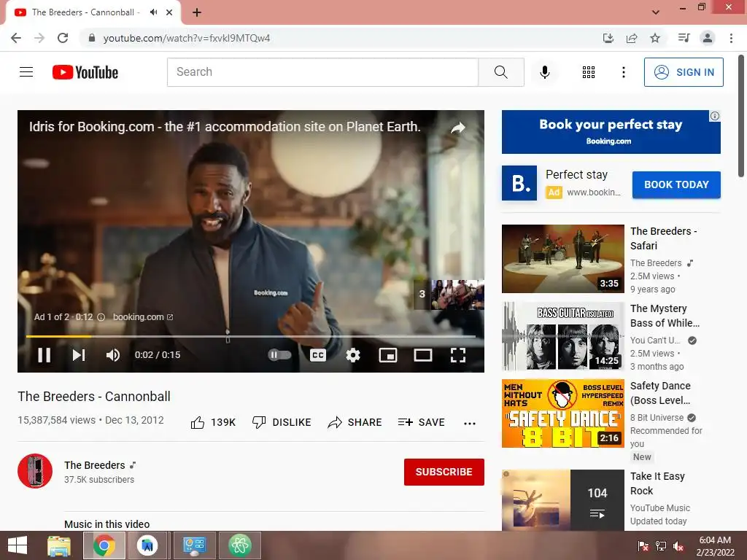
Task: Click the Book your perfect stay banner
Action: (611, 132)
